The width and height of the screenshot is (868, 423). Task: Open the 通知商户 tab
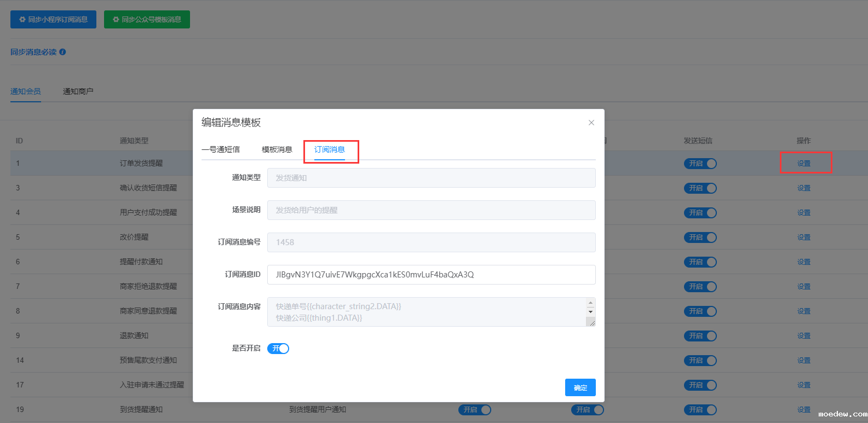[78, 91]
